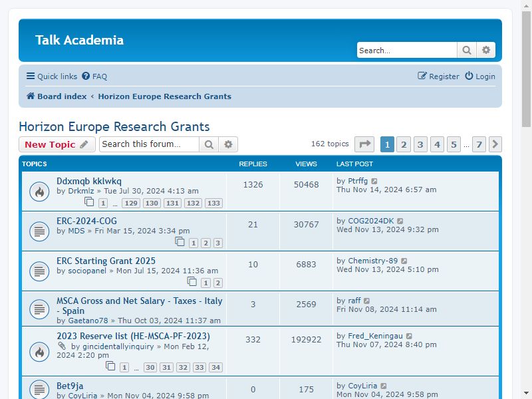The width and height of the screenshot is (532, 399).
Task: View latest post icon by raff
Action: [367, 301]
